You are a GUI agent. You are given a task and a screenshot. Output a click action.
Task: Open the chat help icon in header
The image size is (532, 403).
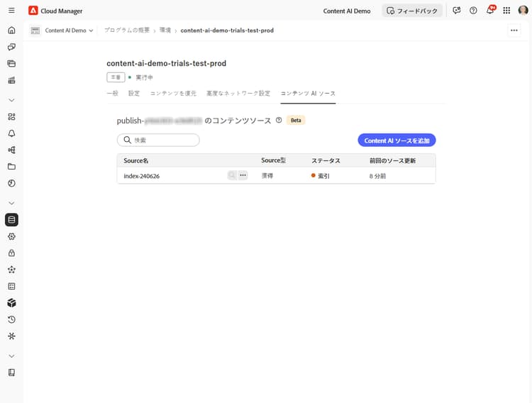pos(457,11)
